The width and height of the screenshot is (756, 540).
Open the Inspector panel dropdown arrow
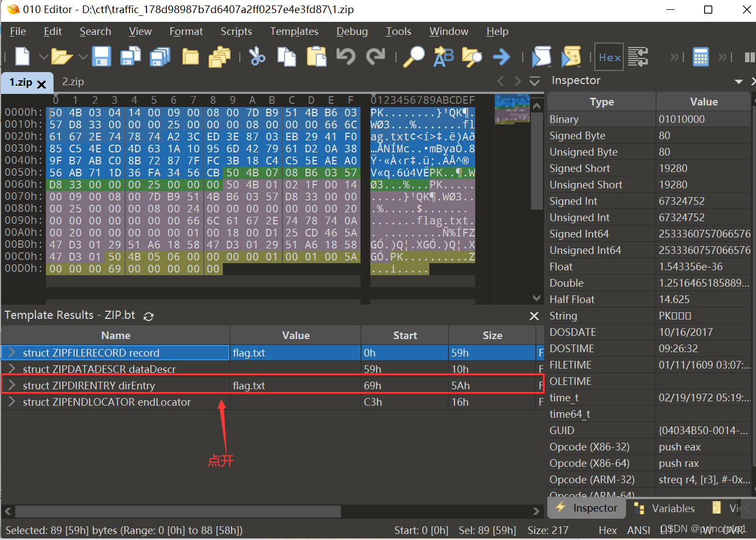(x=739, y=81)
